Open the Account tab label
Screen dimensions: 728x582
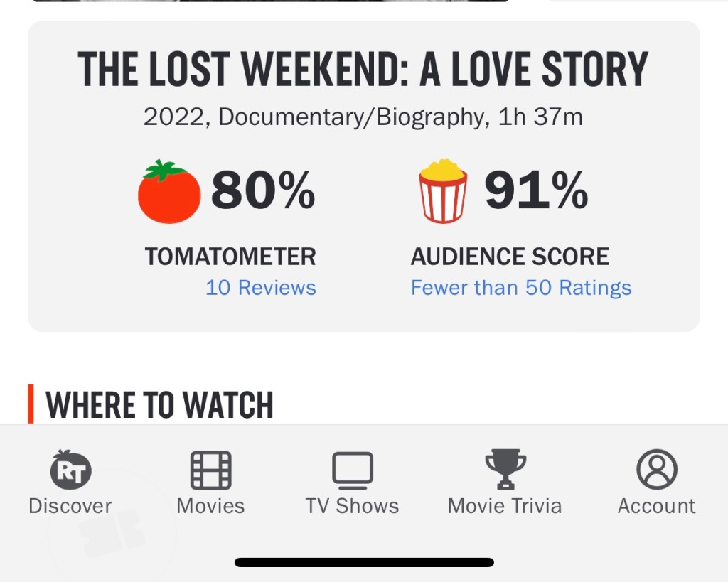pos(656,506)
